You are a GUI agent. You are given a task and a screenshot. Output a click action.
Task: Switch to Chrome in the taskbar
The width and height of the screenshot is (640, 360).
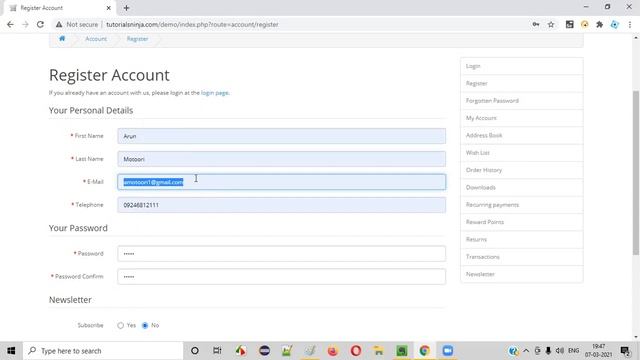424,351
